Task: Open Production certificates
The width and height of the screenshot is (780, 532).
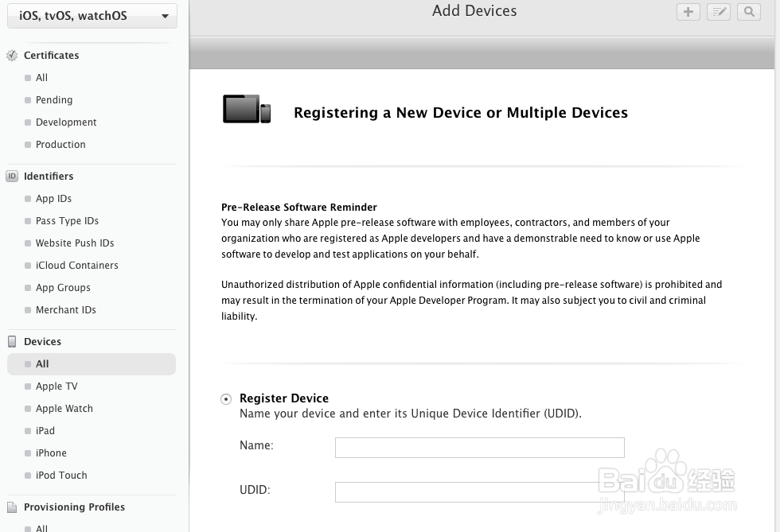Action: [x=60, y=145]
